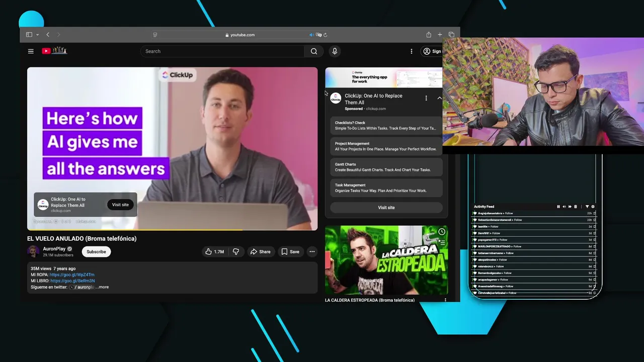Open options for LA CALDERA ESTROPEADA video

pos(445,301)
